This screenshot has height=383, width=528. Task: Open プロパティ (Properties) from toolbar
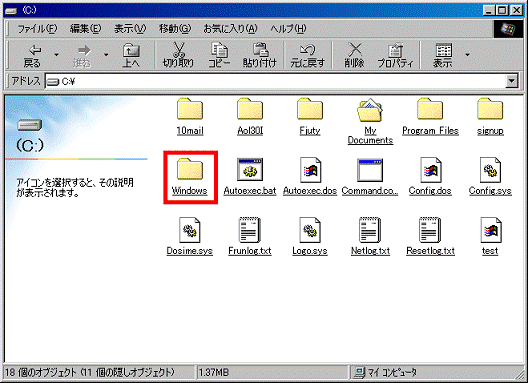click(x=395, y=55)
